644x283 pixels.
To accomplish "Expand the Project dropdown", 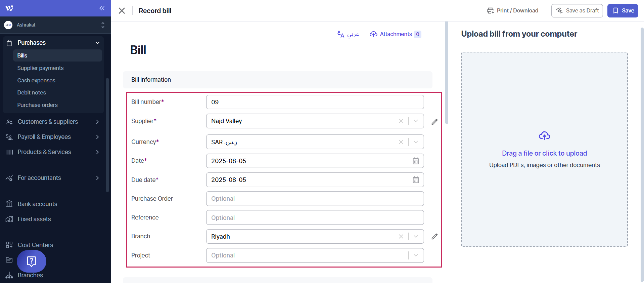I will click(x=416, y=255).
